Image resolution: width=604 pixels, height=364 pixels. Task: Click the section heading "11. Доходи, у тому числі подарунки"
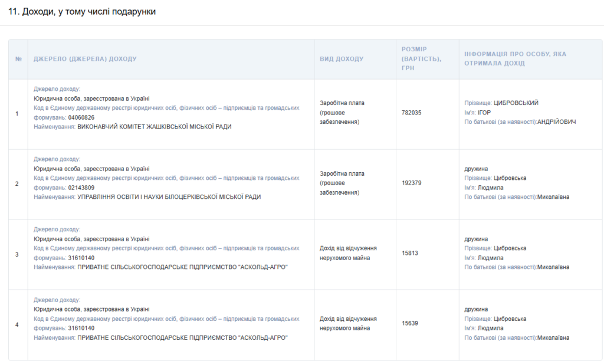coord(82,12)
